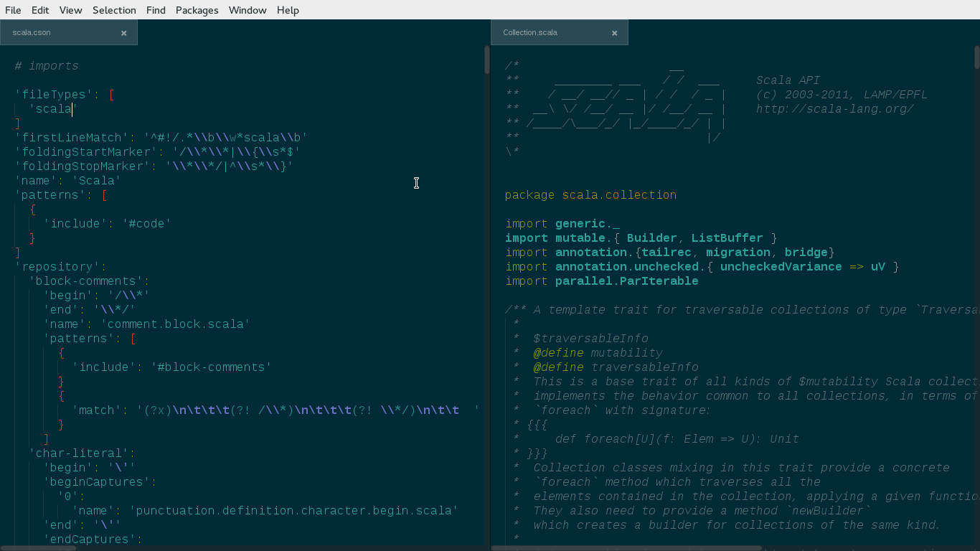Close the Collection.scala tab
Image resolution: width=980 pixels, height=551 pixels.
(614, 33)
